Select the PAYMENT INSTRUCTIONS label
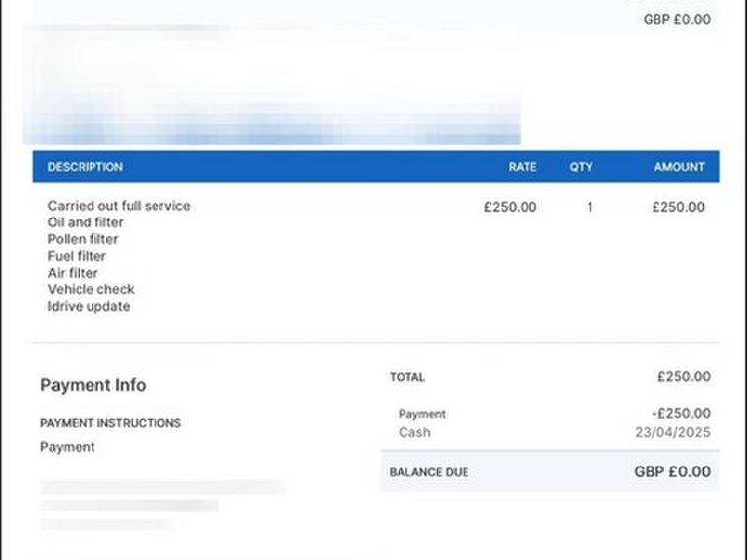Viewport: 747px width, 560px height. [x=110, y=423]
